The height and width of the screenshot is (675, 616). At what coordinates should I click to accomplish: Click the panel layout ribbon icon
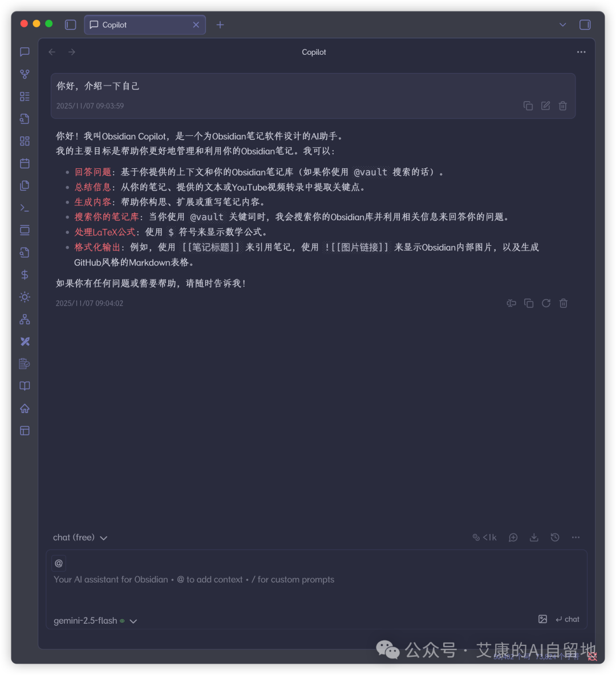(x=25, y=431)
